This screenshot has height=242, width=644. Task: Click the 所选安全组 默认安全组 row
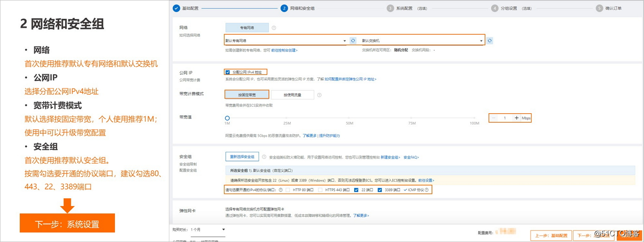pyautogui.click(x=430, y=171)
